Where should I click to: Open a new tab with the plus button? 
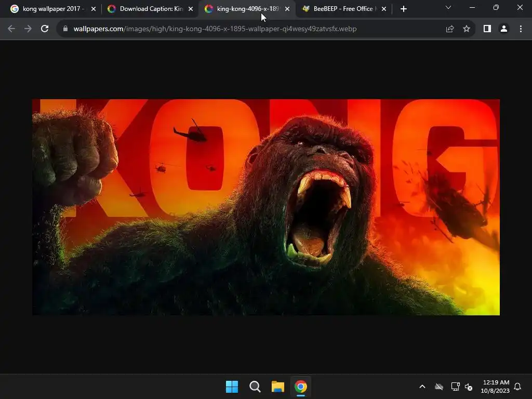coord(403,9)
